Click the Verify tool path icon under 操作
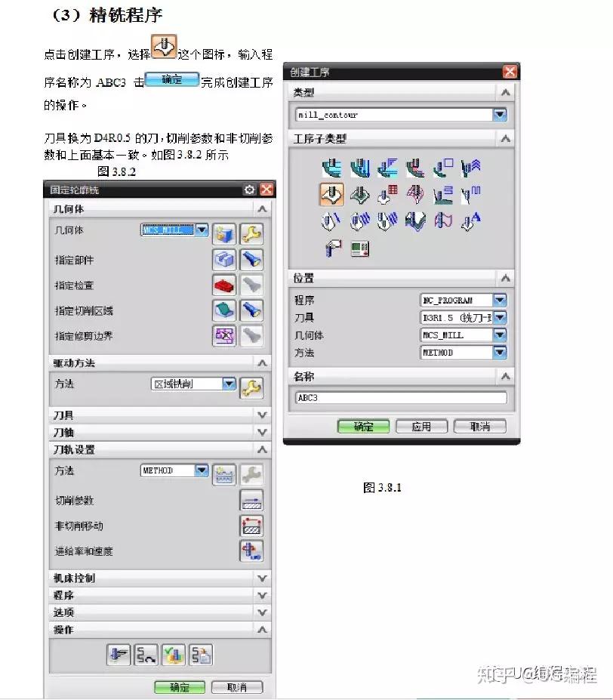Viewport: 613px width, 700px height. pyautogui.click(x=173, y=655)
